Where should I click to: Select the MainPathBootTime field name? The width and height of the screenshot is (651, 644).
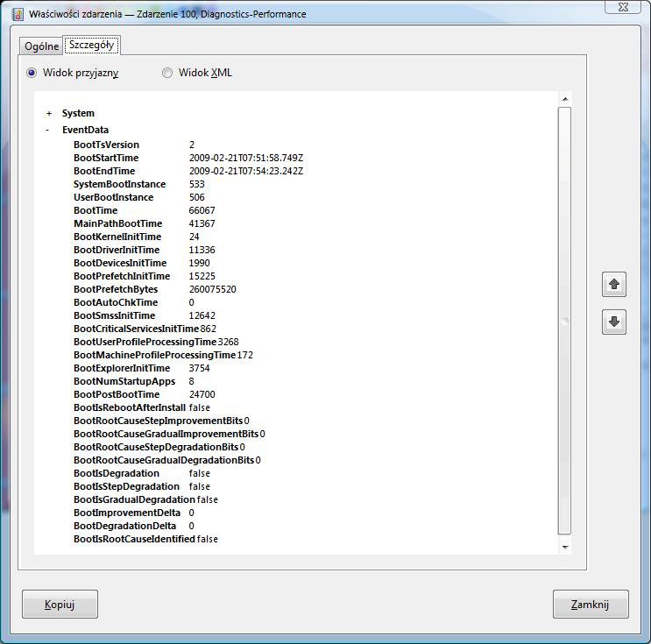click(x=118, y=223)
